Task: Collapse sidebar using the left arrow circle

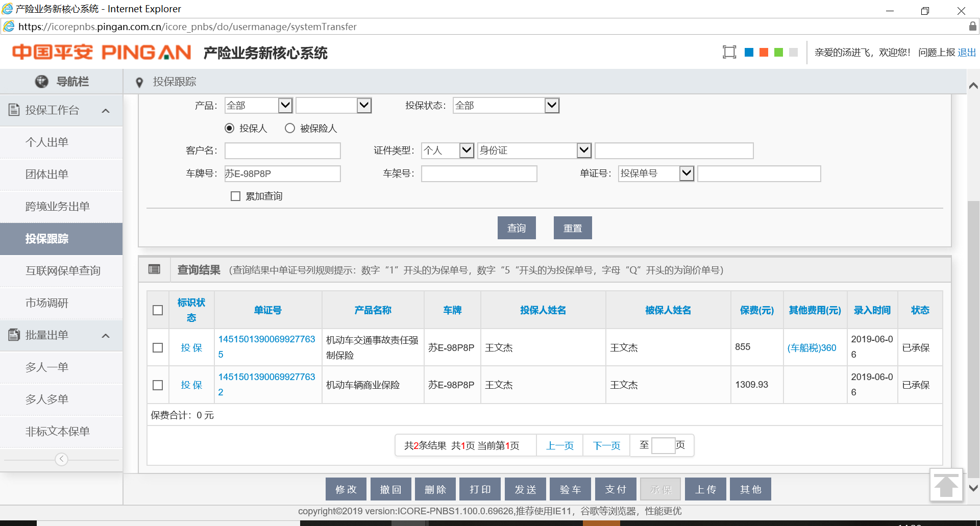Action: point(61,459)
